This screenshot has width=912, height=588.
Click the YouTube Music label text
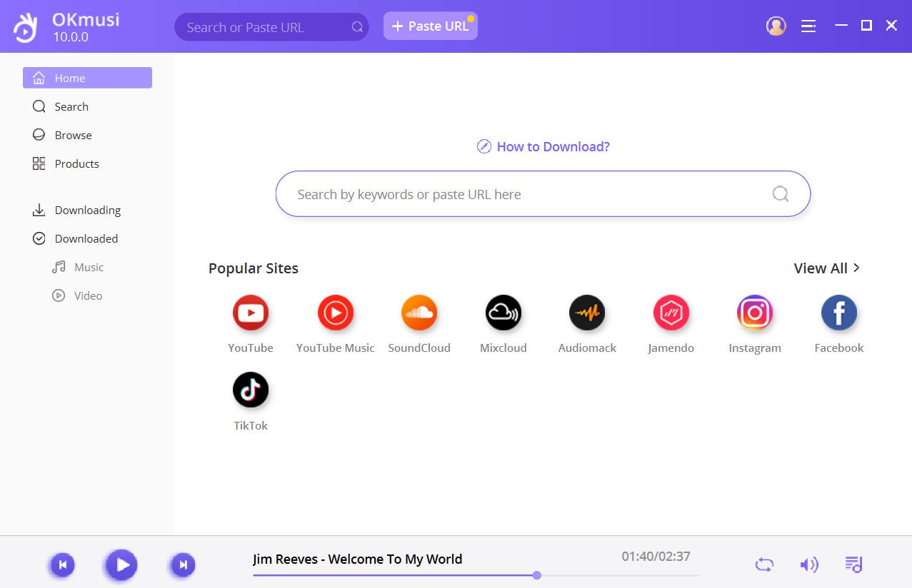point(336,348)
